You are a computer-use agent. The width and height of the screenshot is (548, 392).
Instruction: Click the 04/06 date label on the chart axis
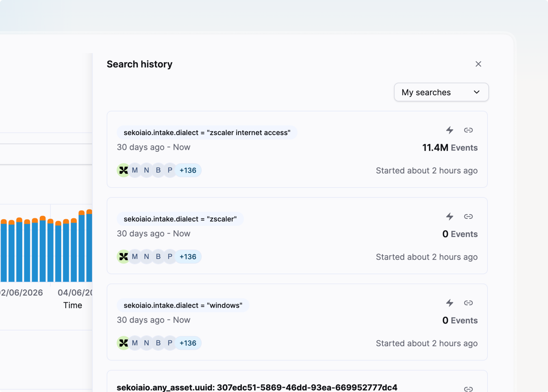[x=75, y=293]
